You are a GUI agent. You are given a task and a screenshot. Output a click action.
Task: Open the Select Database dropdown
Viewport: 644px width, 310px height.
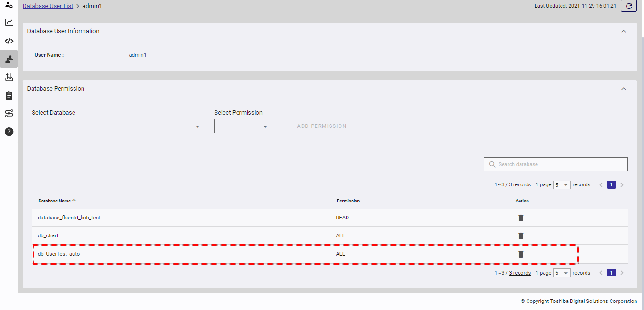119,126
